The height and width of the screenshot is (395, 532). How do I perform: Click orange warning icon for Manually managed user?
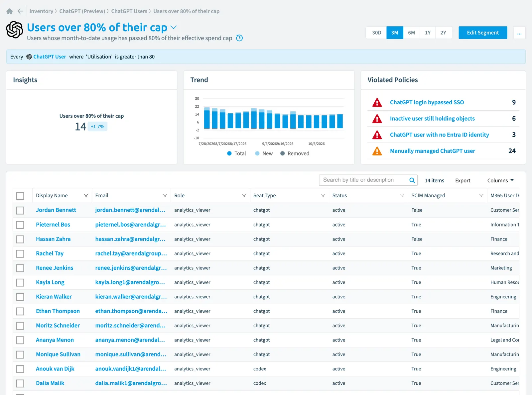tap(377, 151)
